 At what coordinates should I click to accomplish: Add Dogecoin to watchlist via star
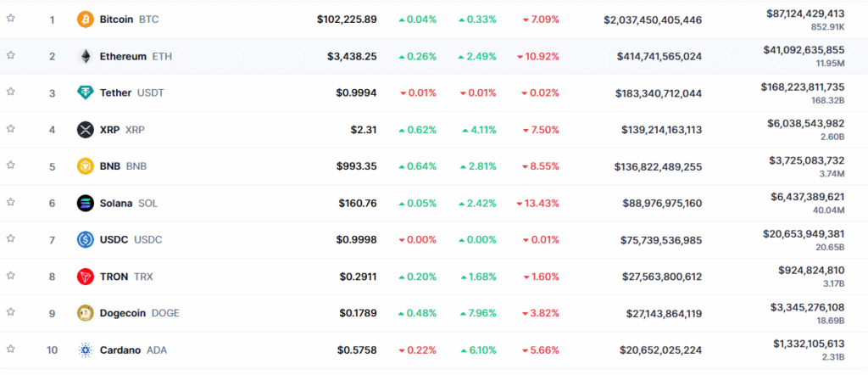pyautogui.click(x=11, y=312)
